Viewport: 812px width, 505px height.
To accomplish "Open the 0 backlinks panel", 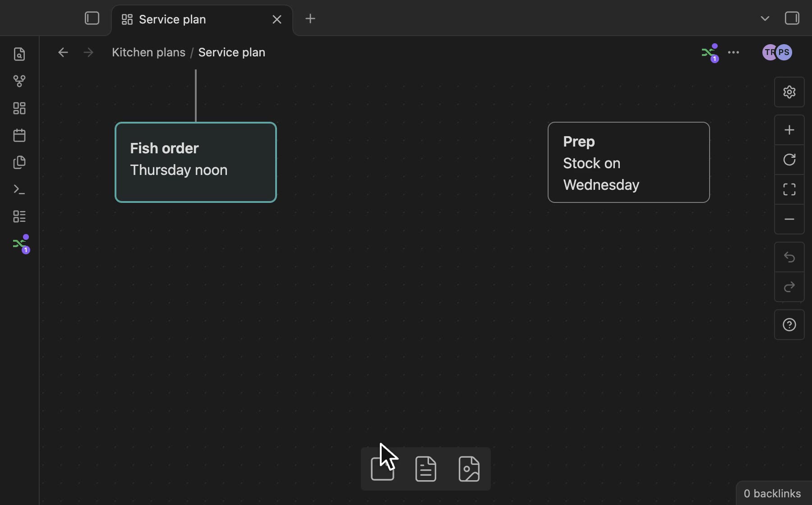I will pos(772,493).
